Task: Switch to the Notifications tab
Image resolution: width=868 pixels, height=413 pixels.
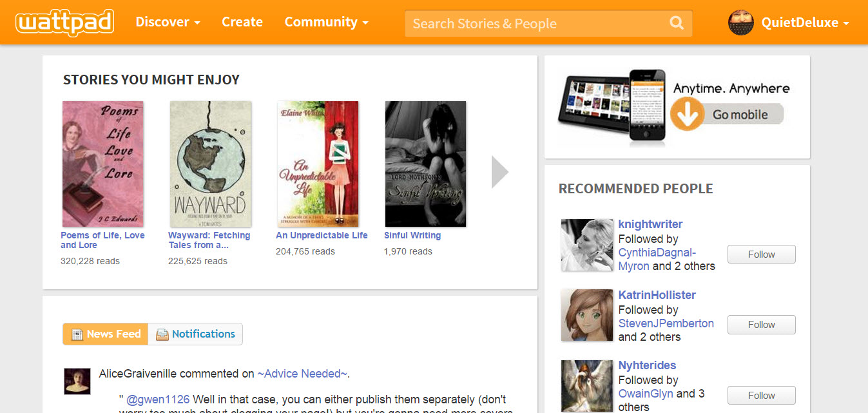Action: pyautogui.click(x=195, y=334)
